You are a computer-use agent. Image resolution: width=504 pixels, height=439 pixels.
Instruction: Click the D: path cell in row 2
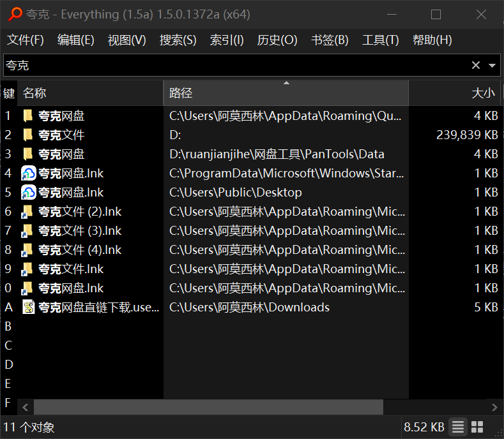pos(175,135)
